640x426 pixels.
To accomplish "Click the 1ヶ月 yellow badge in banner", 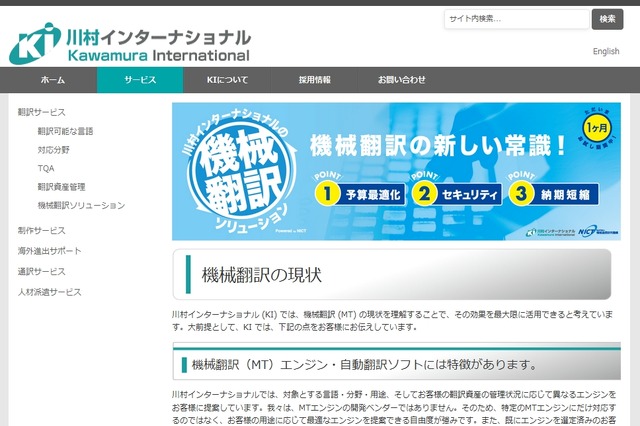I will pos(597,128).
